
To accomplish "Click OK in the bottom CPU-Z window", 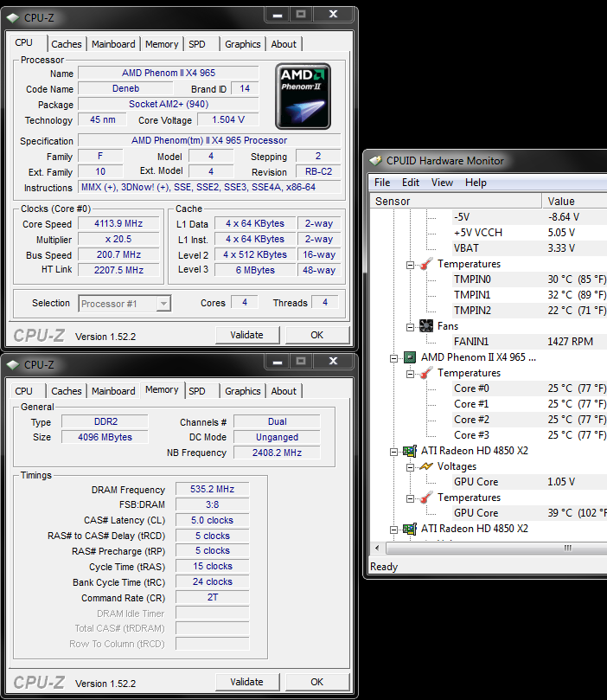I will tap(317, 682).
